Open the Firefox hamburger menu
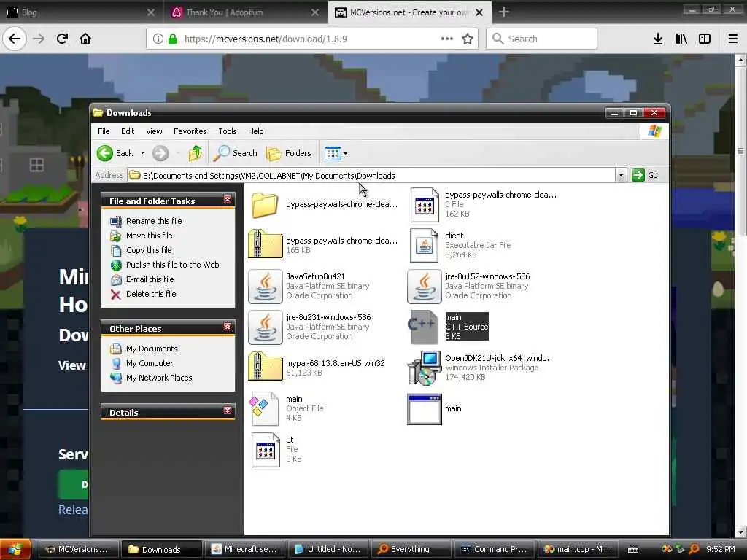The height and width of the screenshot is (560, 747). coord(733,39)
